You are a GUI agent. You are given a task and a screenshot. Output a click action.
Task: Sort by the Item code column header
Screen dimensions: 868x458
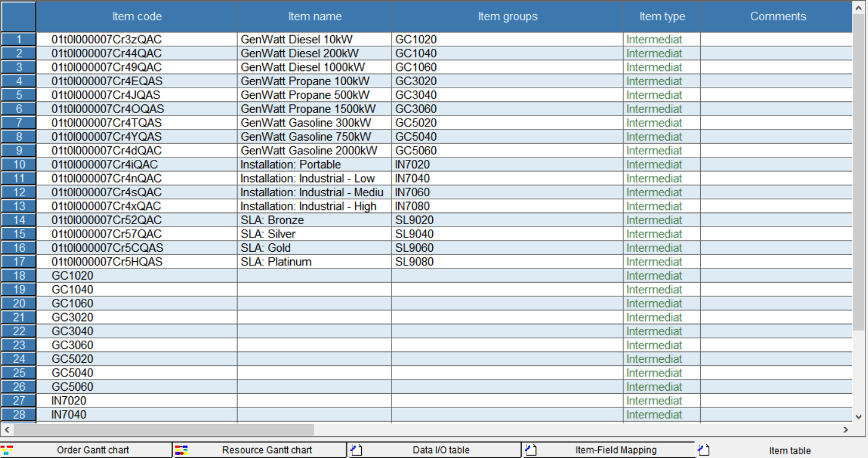point(136,17)
